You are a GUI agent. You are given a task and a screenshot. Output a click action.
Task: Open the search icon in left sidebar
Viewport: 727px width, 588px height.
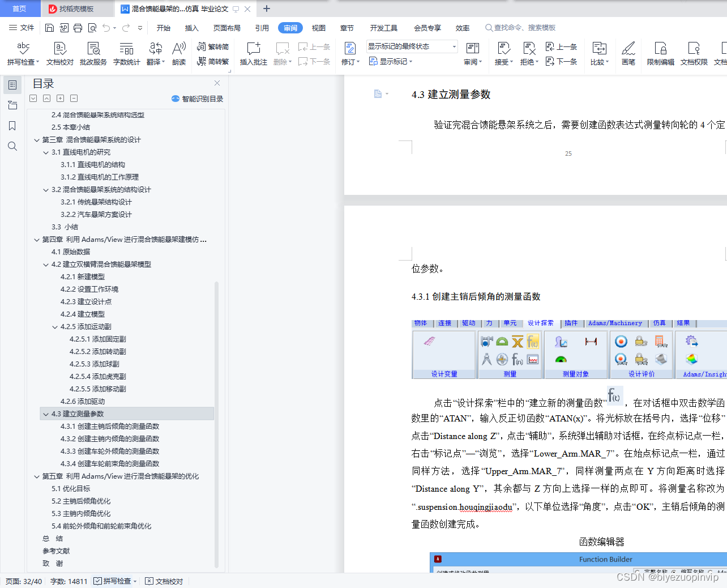click(12, 146)
